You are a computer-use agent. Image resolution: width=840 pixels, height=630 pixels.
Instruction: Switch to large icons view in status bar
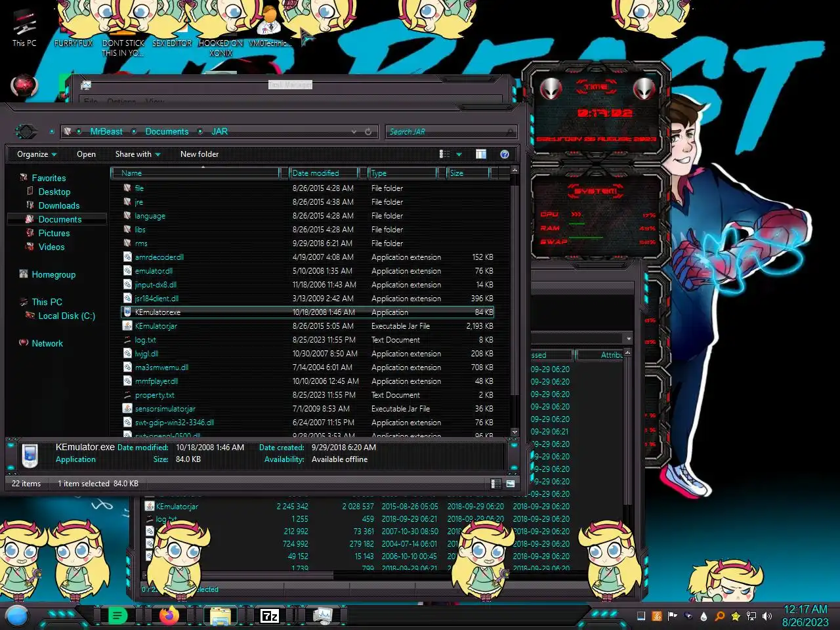coord(511,484)
